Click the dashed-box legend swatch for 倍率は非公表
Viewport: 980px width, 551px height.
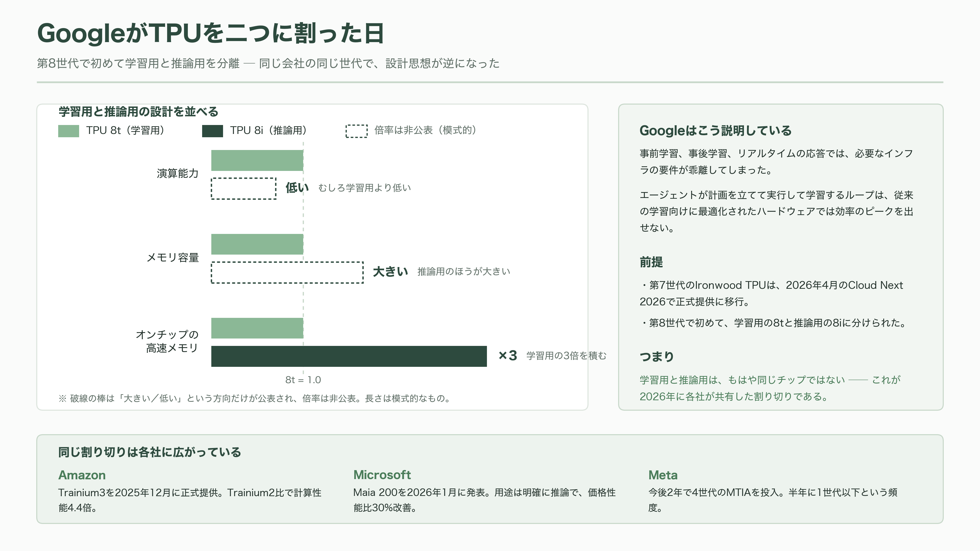[x=357, y=131]
